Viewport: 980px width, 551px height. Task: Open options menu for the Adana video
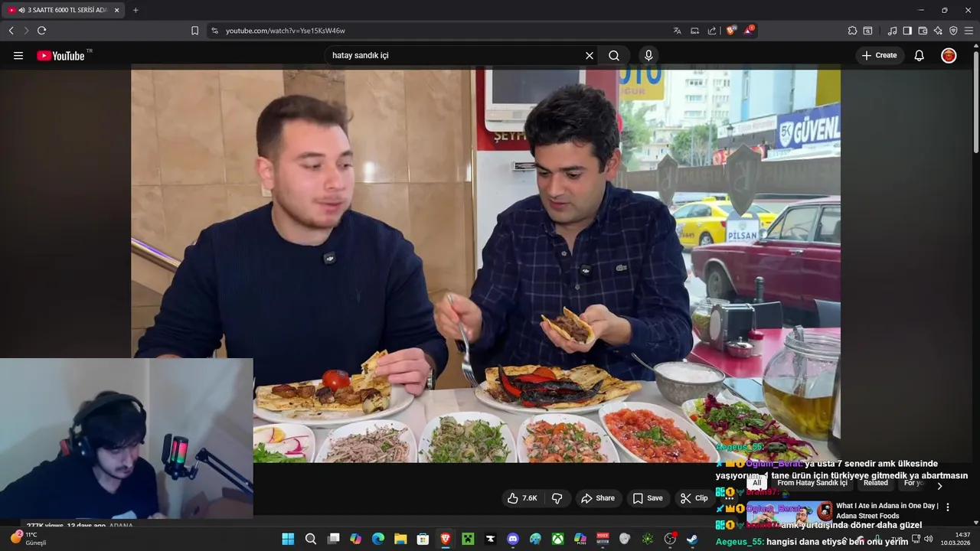pos(948,507)
